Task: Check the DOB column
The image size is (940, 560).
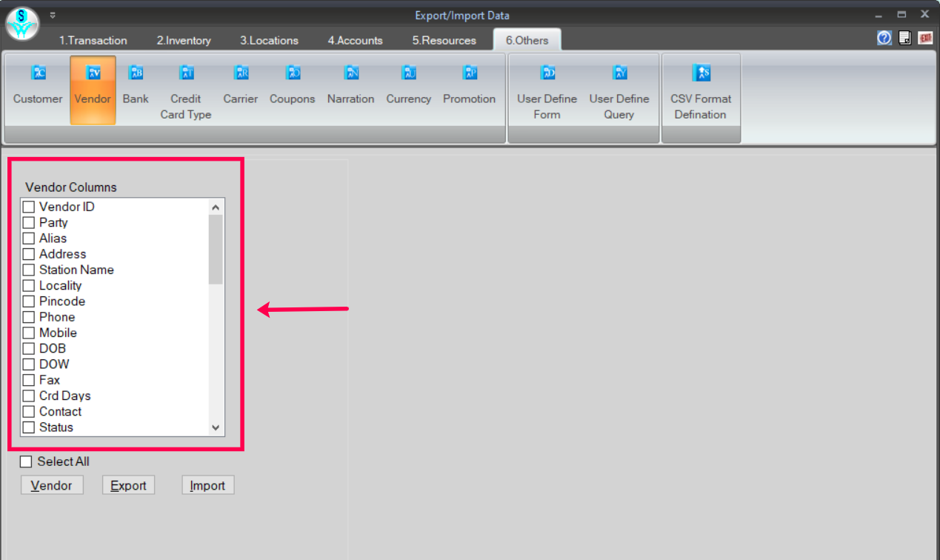Action: tap(29, 348)
